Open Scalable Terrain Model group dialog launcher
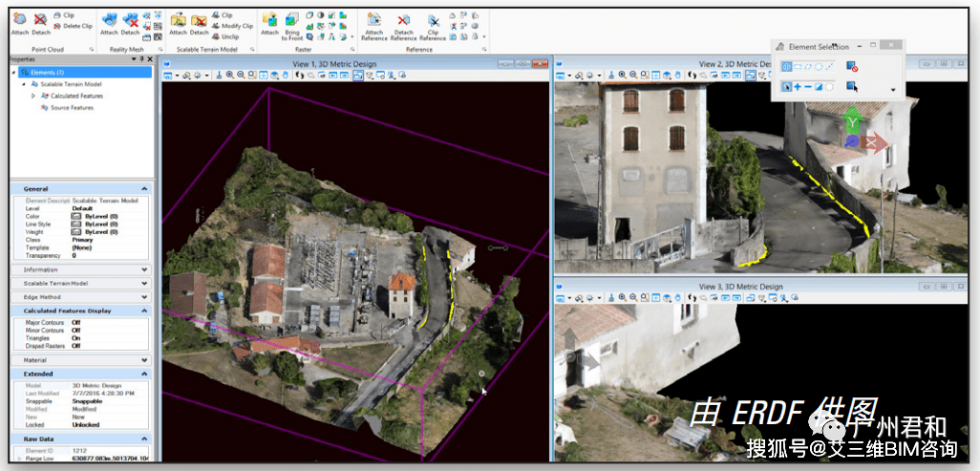The height and width of the screenshot is (471, 980). pyautogui.click(x=252, y=50)
